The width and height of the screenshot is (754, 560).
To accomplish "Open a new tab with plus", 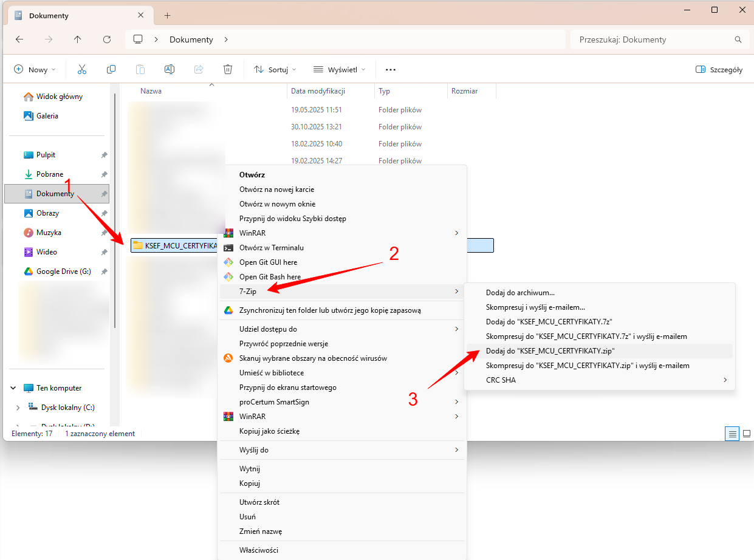I will 168,15.
